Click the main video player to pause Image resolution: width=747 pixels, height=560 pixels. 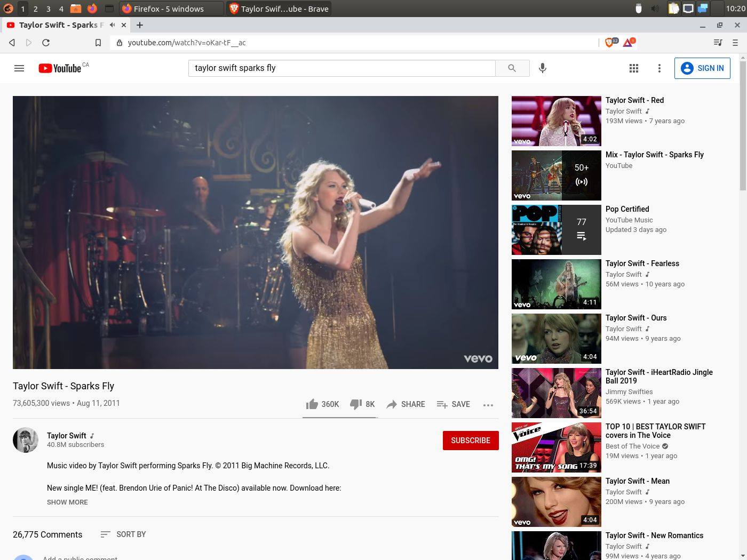click(x=256, y=233)
